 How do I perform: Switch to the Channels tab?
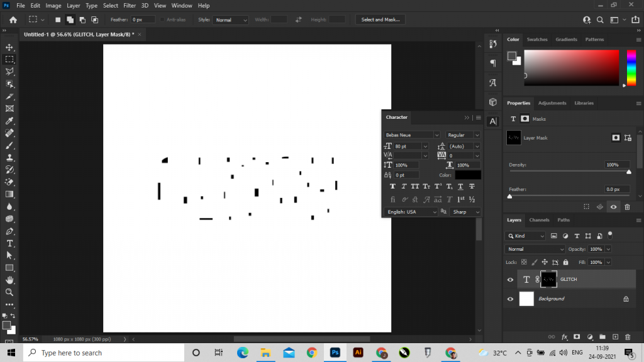coord(539,220)
